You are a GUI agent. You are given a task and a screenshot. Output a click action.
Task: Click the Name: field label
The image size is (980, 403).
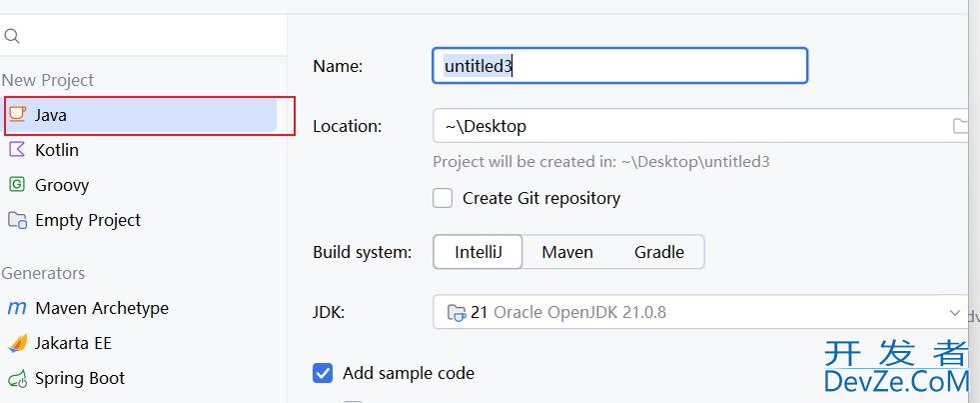coord(338,66)
